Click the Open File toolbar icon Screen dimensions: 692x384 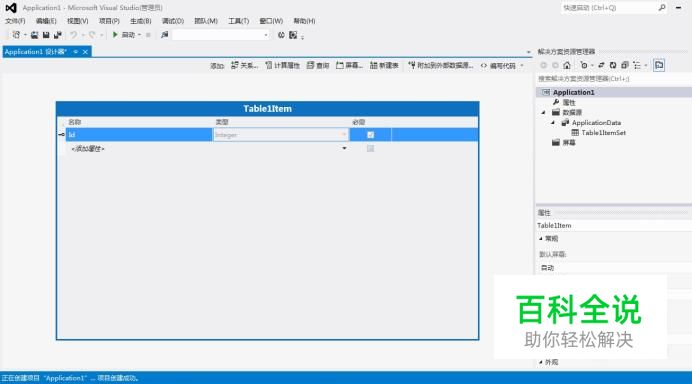pyautogui.click(x=34, y=35)
